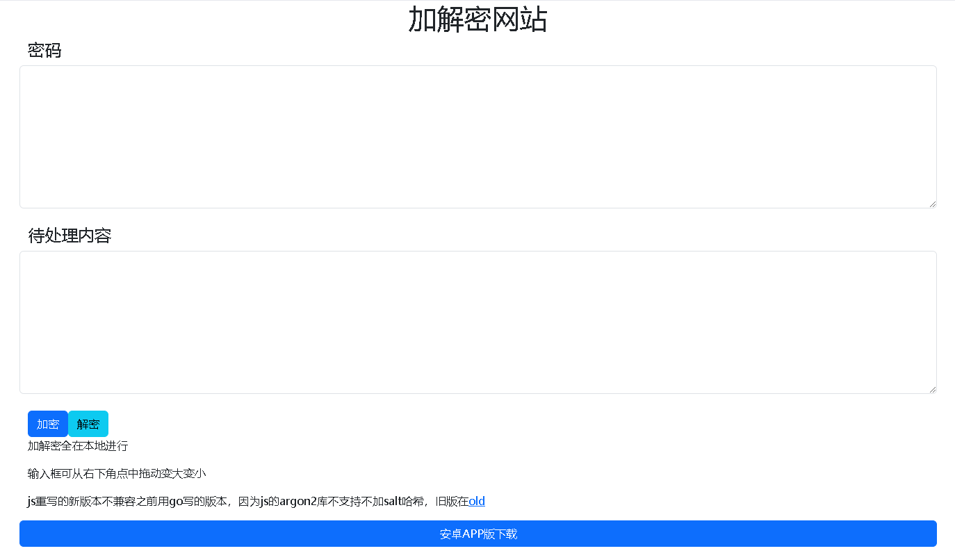Select the blue encrypt action button
Viewport: 955px width, 560px height.
point(47,424)
